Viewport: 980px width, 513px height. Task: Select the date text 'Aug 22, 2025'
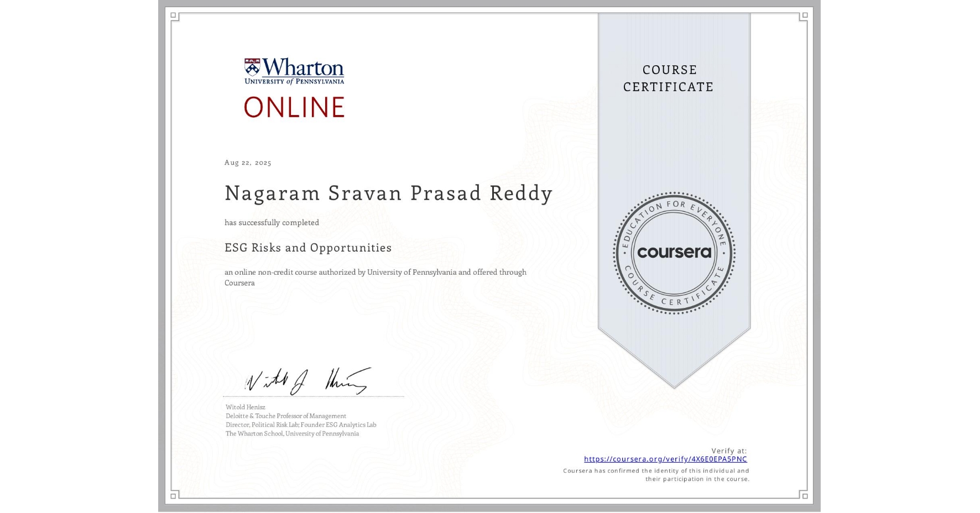[x=248, y=163]
